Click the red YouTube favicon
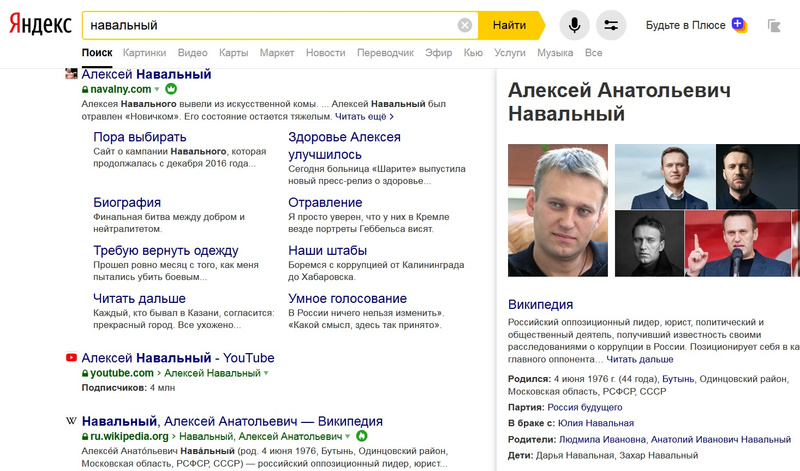This screenshot has height=471, width=800. [71, 358]
